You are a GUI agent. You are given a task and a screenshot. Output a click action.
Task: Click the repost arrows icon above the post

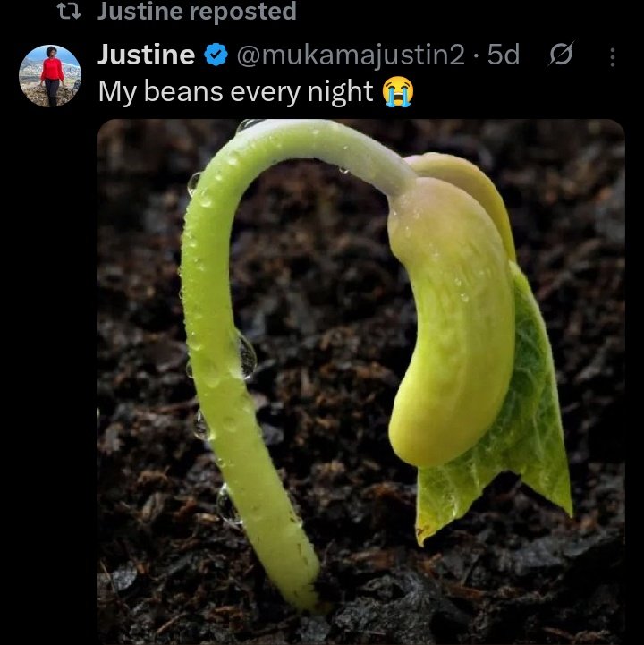68,11
